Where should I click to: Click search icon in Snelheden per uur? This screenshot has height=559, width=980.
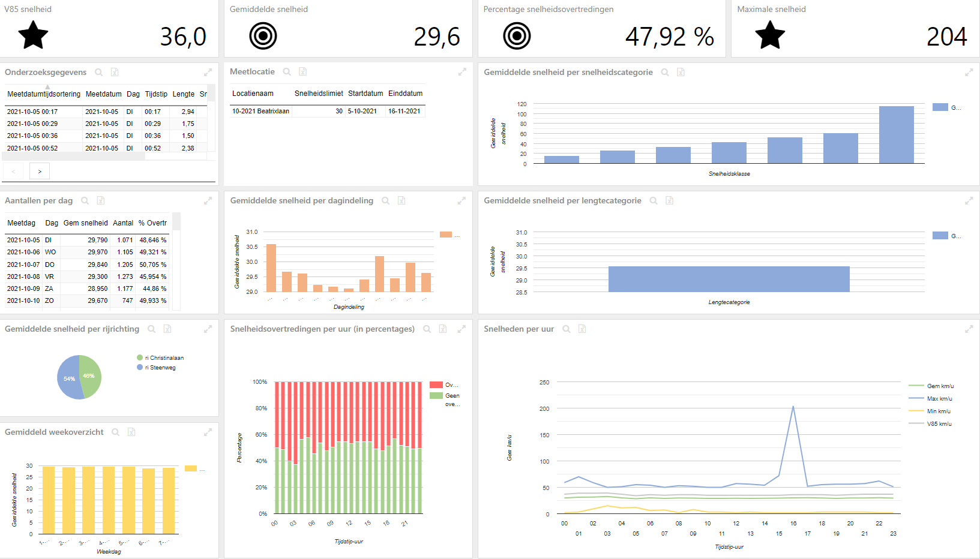[x=567, y=329]
